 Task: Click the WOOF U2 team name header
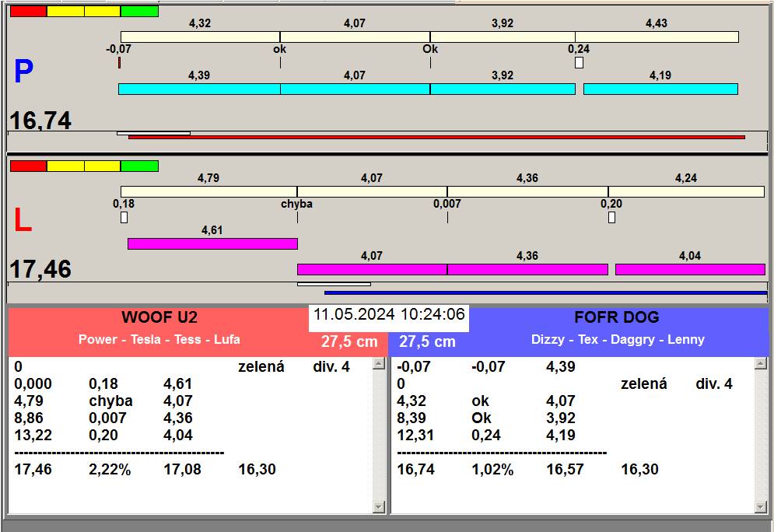(x=159, y=317)
